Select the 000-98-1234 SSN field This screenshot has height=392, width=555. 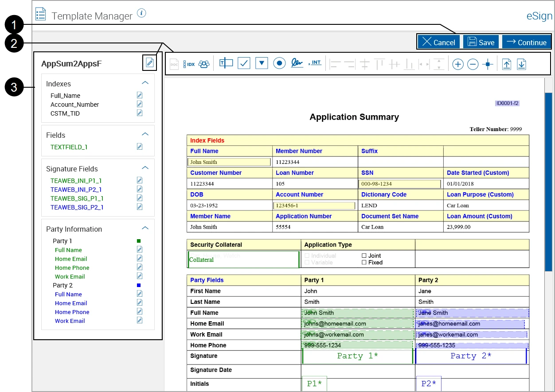point(399,184)
